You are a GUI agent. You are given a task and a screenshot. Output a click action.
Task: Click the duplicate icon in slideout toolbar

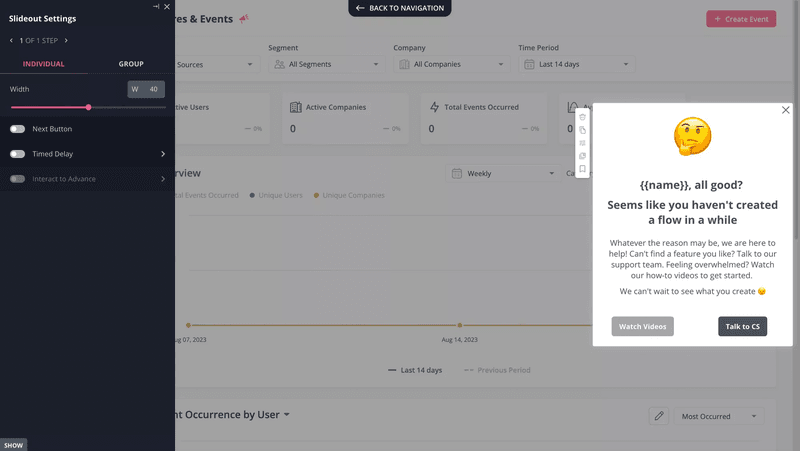pyautogui.click(x=582, y=130)
